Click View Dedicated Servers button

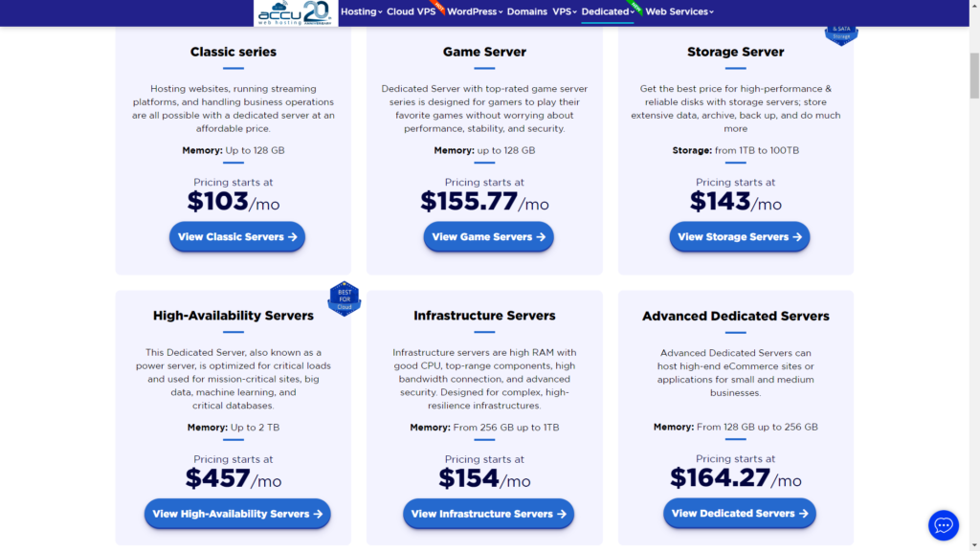click(739, 514)
